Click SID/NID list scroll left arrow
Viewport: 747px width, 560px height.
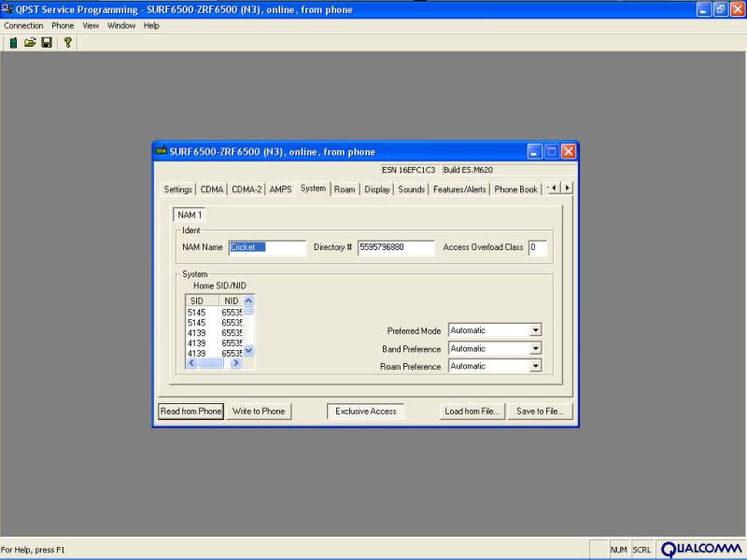191,363
